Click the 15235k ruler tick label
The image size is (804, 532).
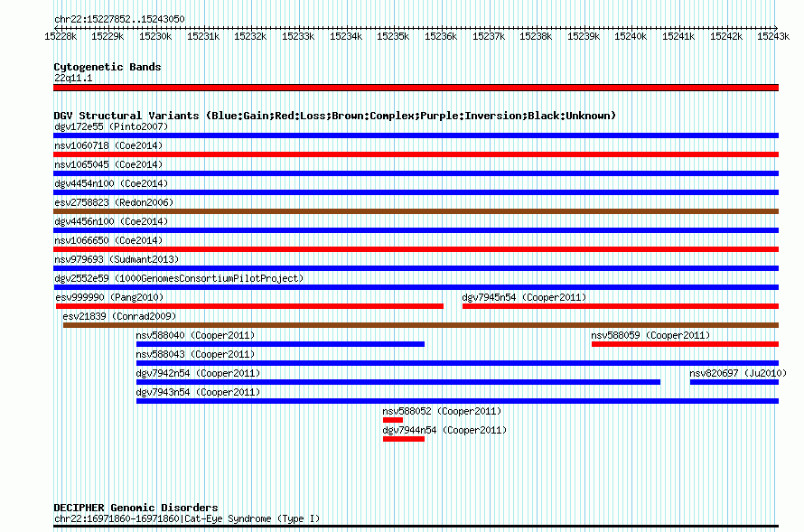tap(393, 37)
